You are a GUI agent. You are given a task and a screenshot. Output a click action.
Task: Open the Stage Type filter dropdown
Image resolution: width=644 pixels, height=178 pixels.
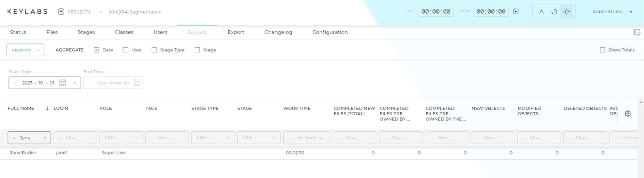point(213,138)
